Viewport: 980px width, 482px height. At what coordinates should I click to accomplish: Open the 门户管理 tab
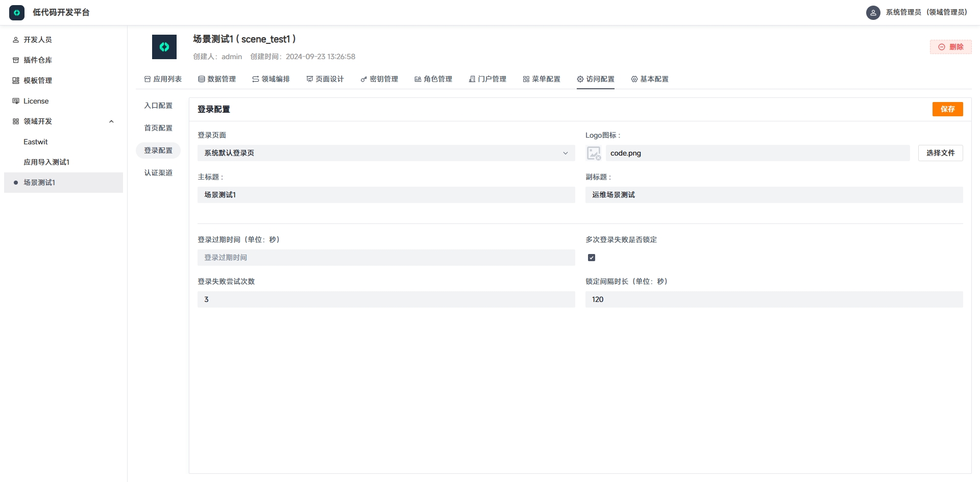(487, 79)
